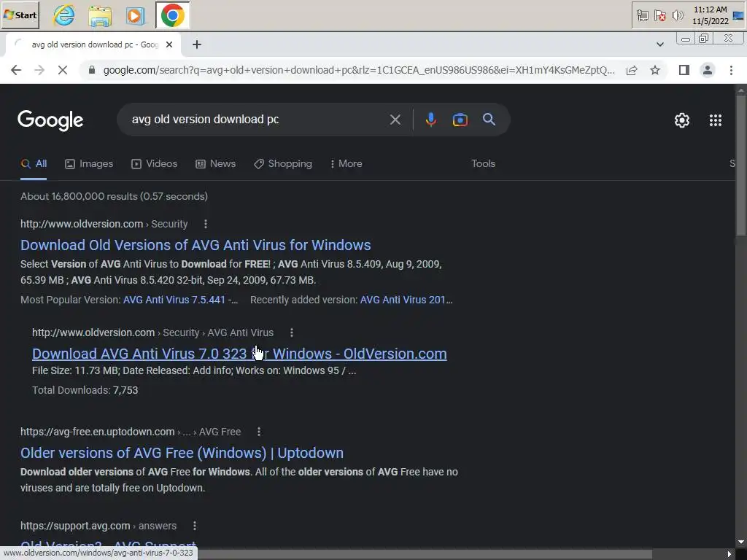Switch to the Videos tab

pyautogui.click(x=155, y=164)
